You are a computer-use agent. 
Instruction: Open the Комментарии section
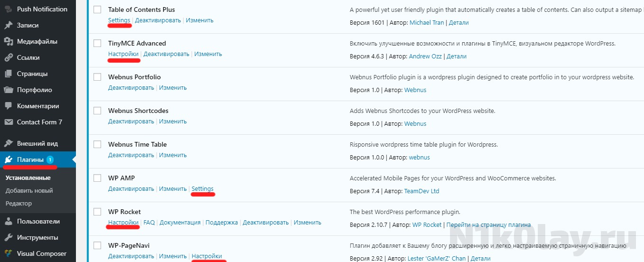38,106
